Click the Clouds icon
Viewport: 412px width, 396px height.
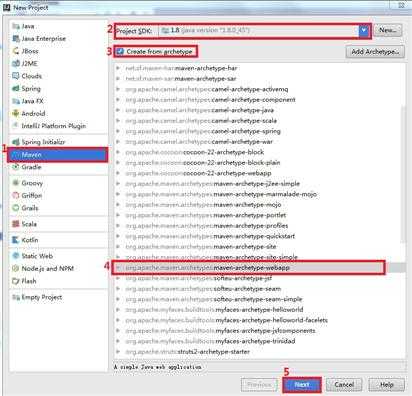tap(16, 76)
